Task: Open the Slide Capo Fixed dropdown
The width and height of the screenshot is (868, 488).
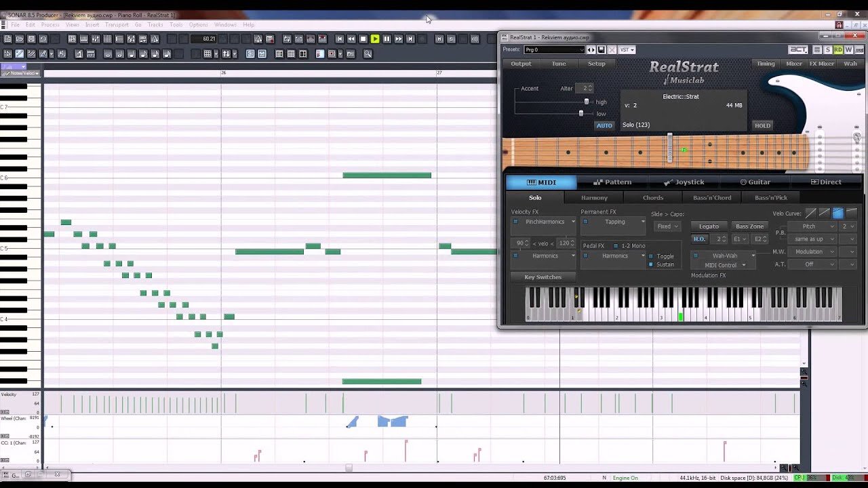Action: pos(667,226)
